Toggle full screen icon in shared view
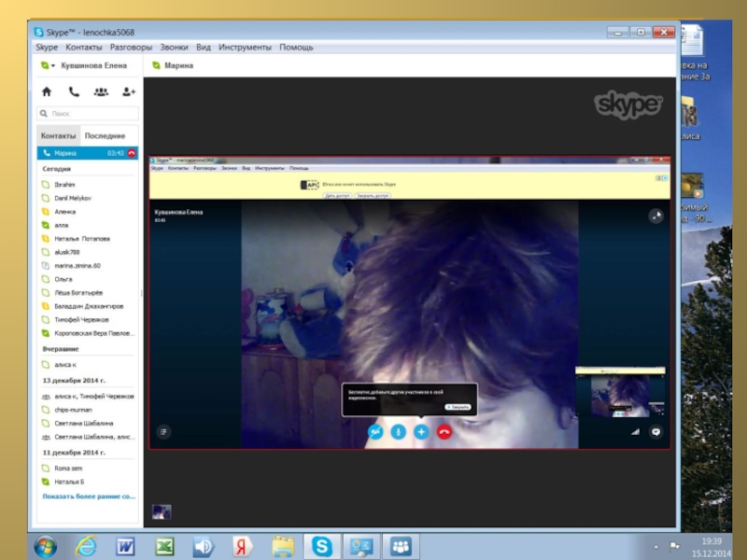This screenshot has height=560, width=747. click(x=656, y=216)
